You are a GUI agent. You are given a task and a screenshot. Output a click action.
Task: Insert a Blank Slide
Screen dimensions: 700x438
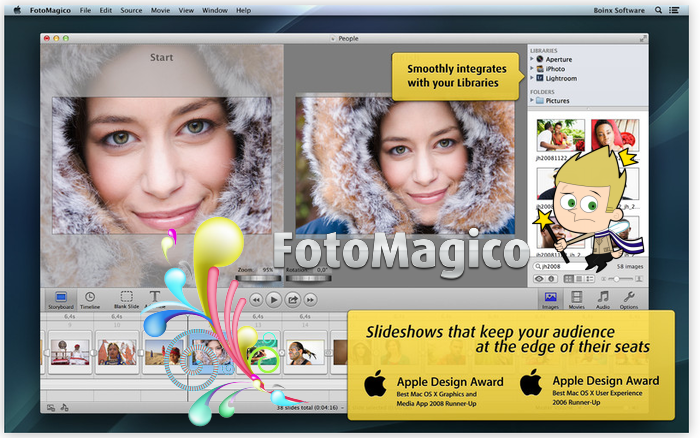[126, 300]
